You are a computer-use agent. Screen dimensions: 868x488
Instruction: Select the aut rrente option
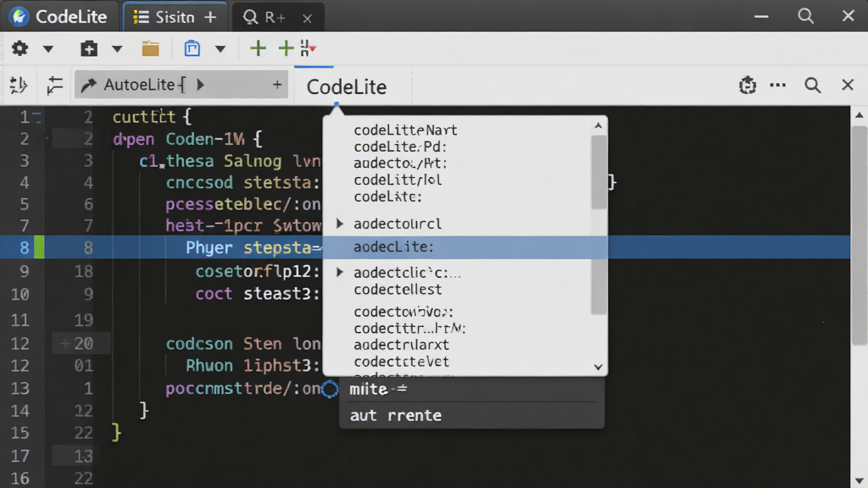click(x=471, y=415)
